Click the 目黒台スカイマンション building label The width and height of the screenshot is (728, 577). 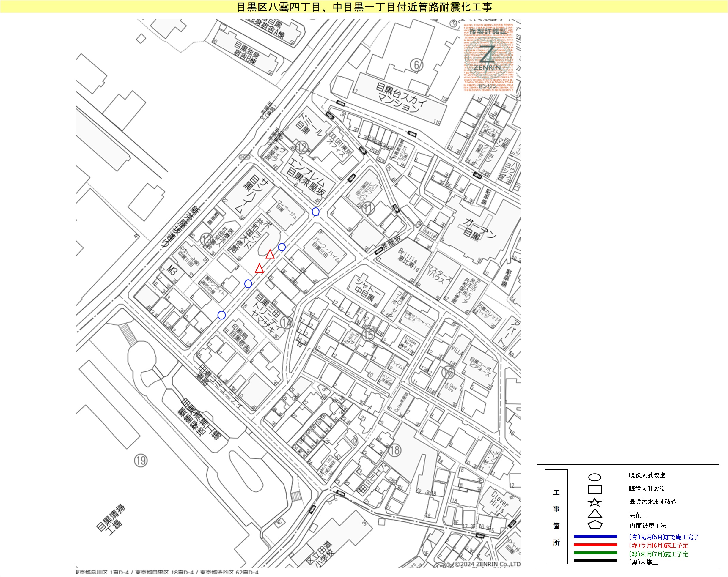[x=401, y=97]
